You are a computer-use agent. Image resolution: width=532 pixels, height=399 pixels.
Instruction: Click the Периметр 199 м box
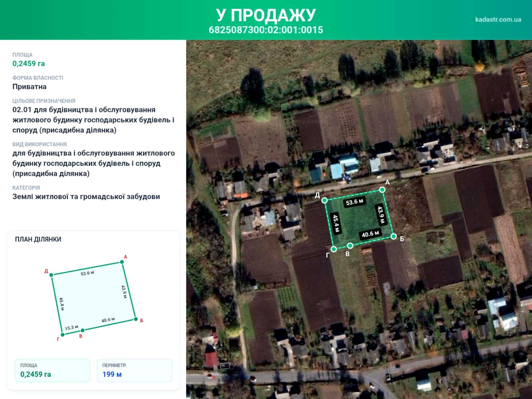pos(134,370)
